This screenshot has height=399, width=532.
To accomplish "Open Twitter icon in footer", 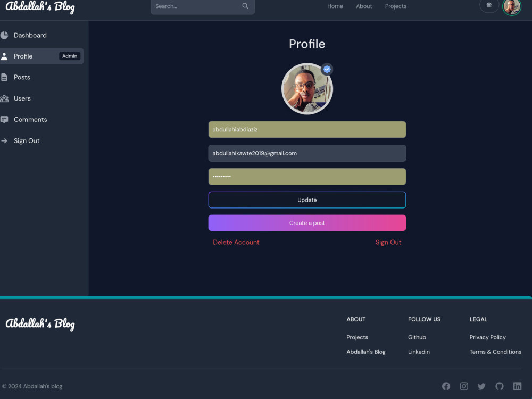I will tap(481, 386).
